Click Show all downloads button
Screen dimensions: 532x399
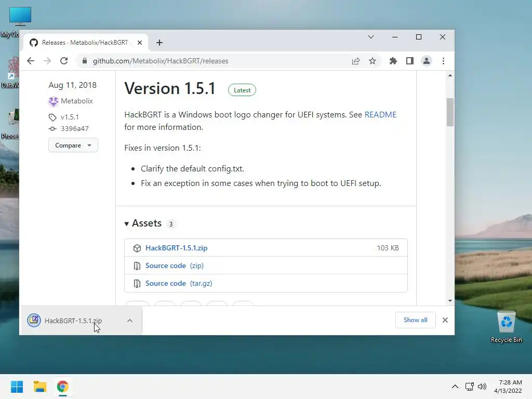(415, 320)
